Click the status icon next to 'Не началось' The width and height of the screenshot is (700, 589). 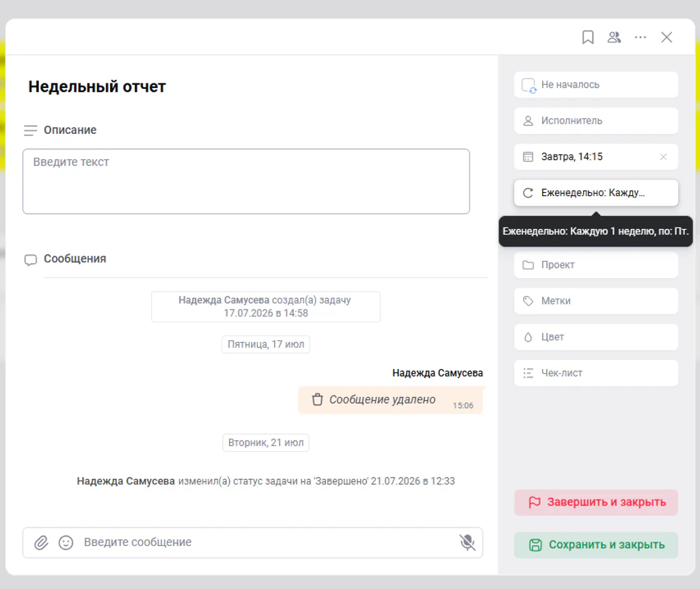pos(529,85)
